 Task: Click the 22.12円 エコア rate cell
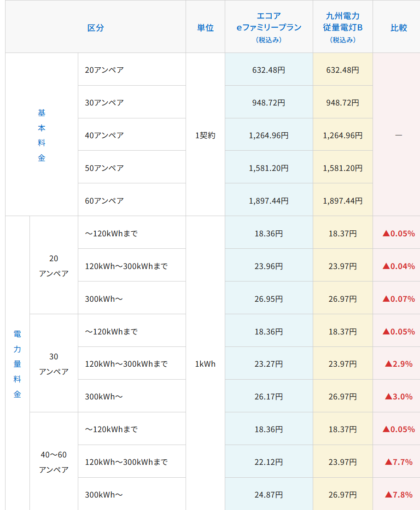268,461
